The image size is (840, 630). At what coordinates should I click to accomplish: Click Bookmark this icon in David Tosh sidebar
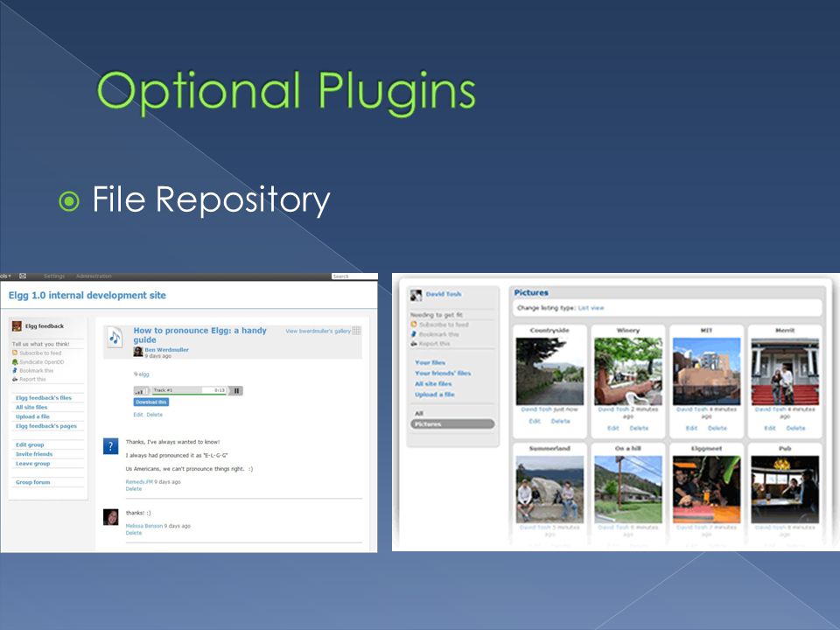pyautogui.click(x=414, y=334)
